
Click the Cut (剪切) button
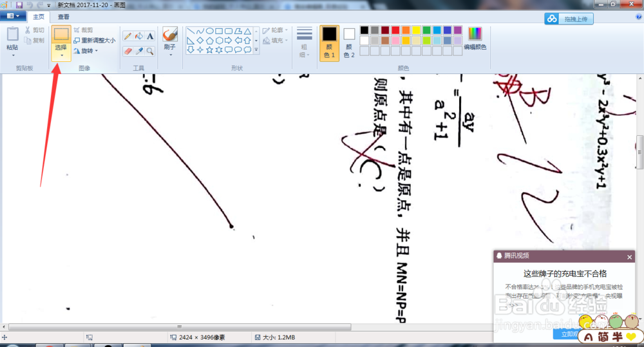[x=35, y=30]
